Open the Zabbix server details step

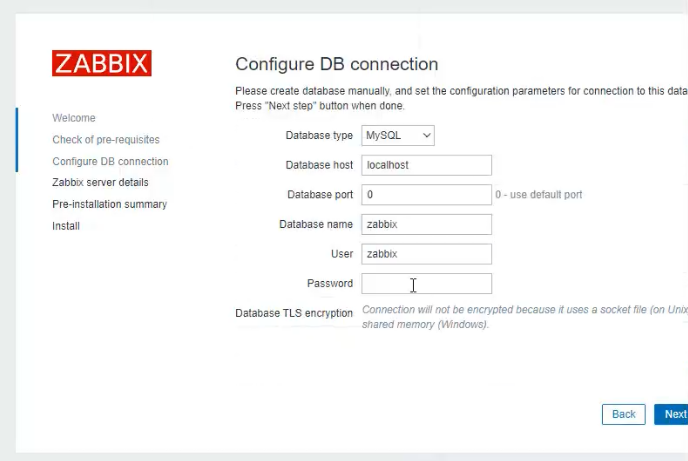[x=100, y=183]
